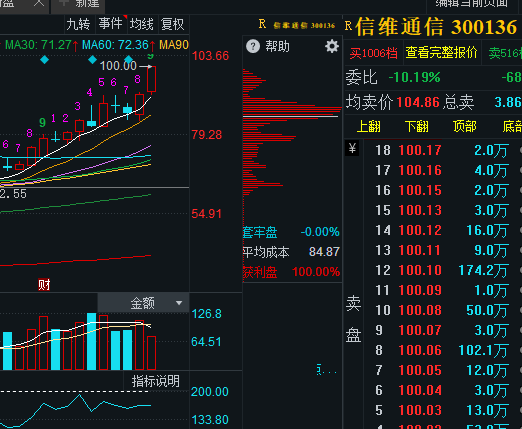Image resolution: width=522 pixels, height=429 pixels.
Task: Click the help question mark icon
Action: 253,46
